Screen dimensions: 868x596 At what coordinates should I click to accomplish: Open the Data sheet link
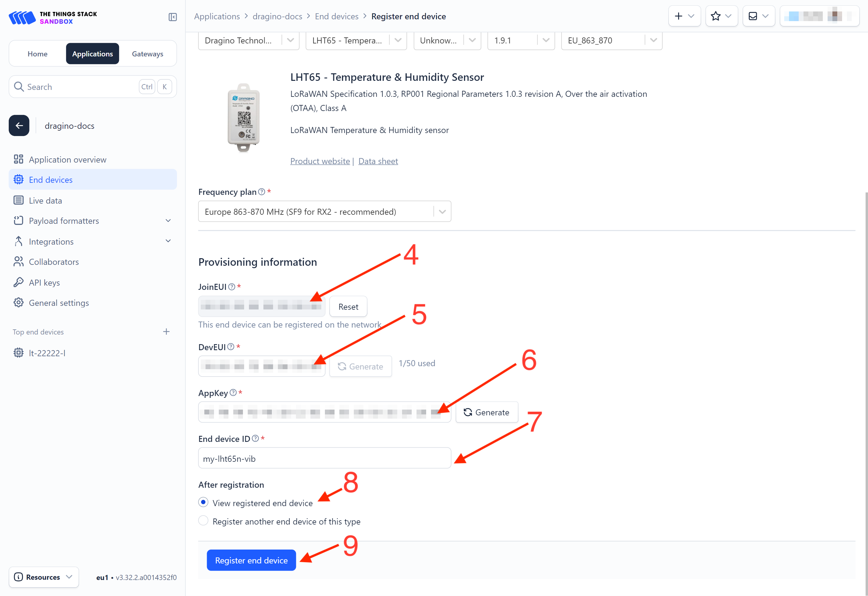pos(378,161)
